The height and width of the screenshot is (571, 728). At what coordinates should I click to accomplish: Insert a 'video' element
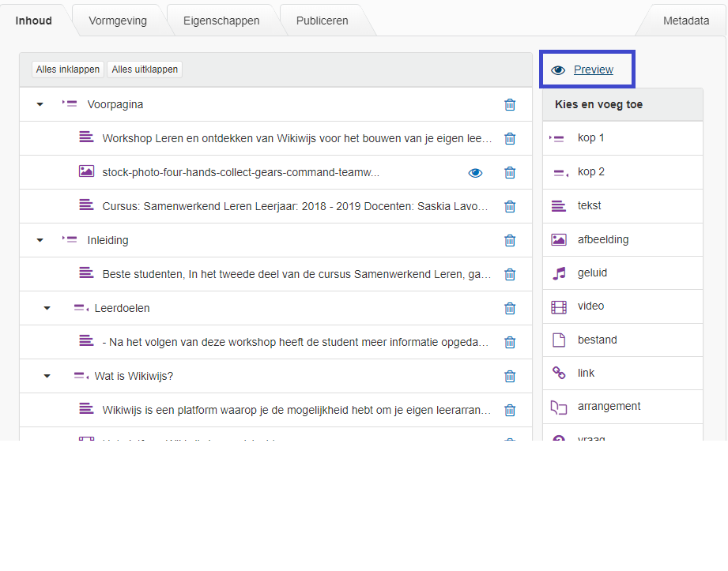pyautogui.click(x=590, y=306)
